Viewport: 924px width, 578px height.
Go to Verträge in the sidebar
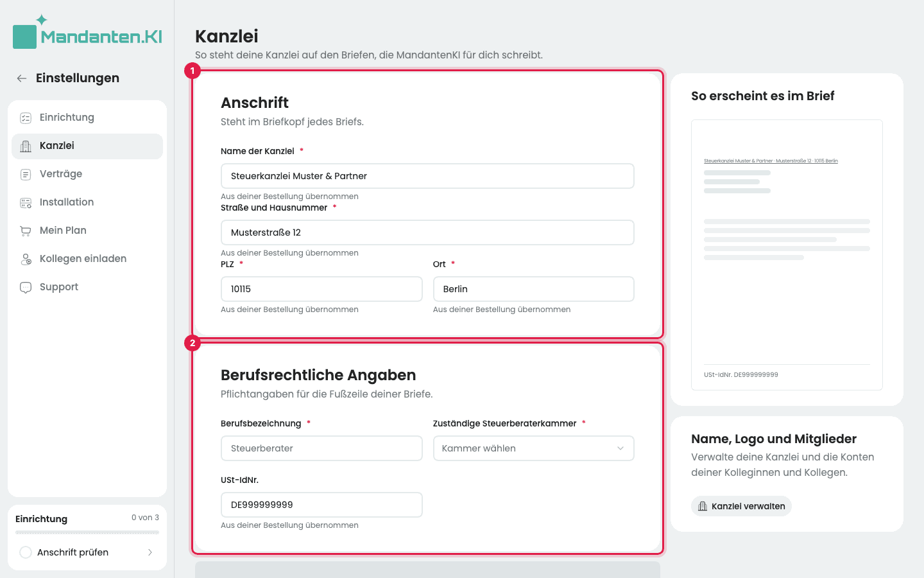tap(87, 174)
